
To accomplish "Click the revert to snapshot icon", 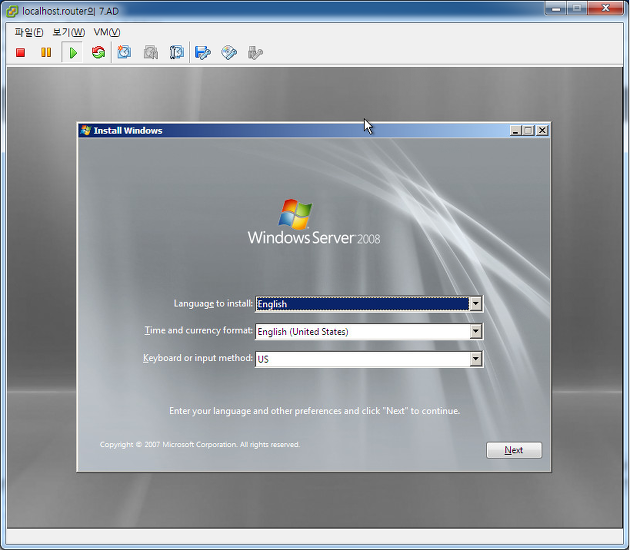I will coord(151,52).
